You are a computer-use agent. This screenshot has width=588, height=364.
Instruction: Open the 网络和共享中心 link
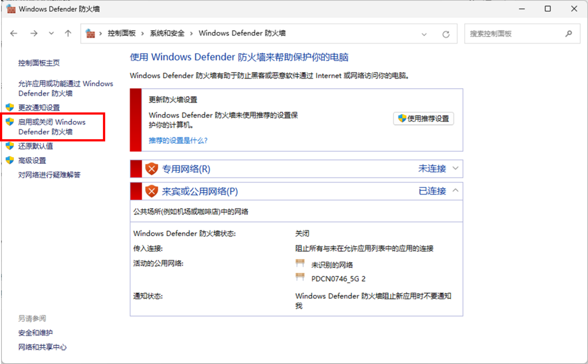[42, 347]
